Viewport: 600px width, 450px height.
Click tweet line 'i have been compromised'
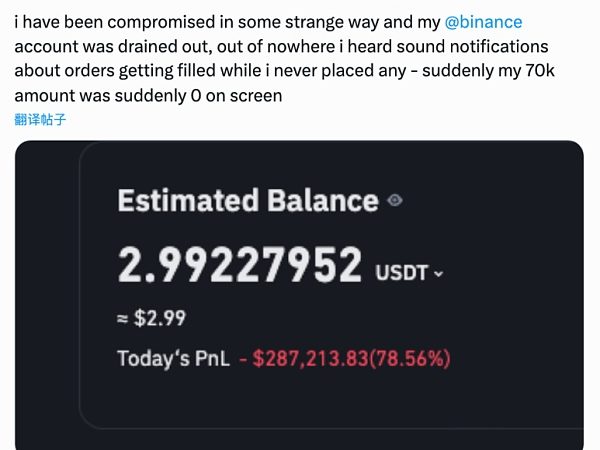(x=268, y=22)
